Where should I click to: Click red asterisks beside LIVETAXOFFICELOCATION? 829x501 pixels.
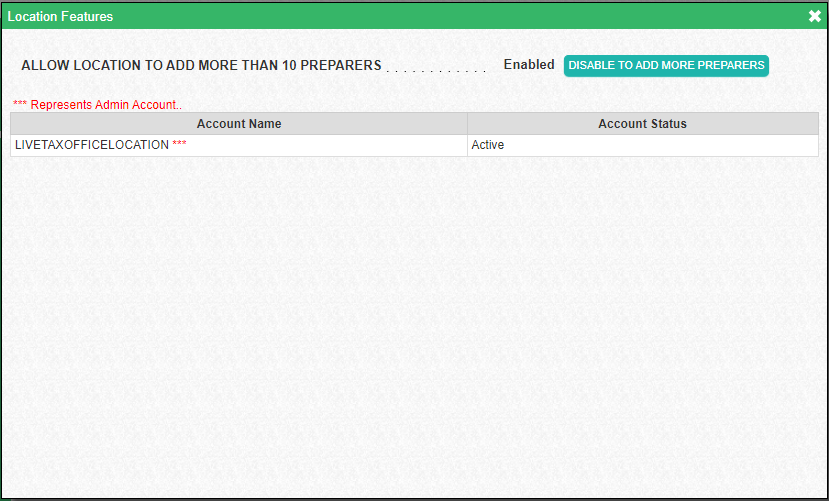click(x=180, y=146)
